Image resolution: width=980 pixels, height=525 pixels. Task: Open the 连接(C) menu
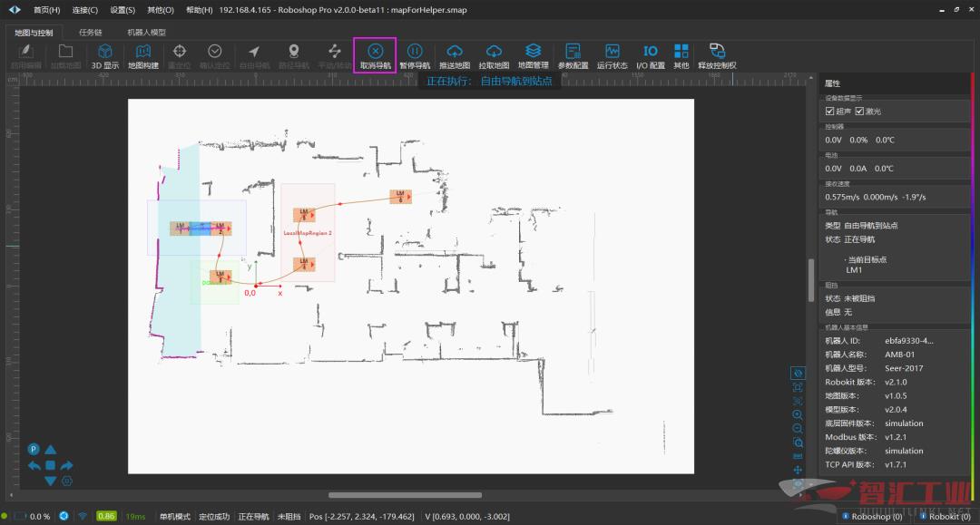(x=85, y=10)
